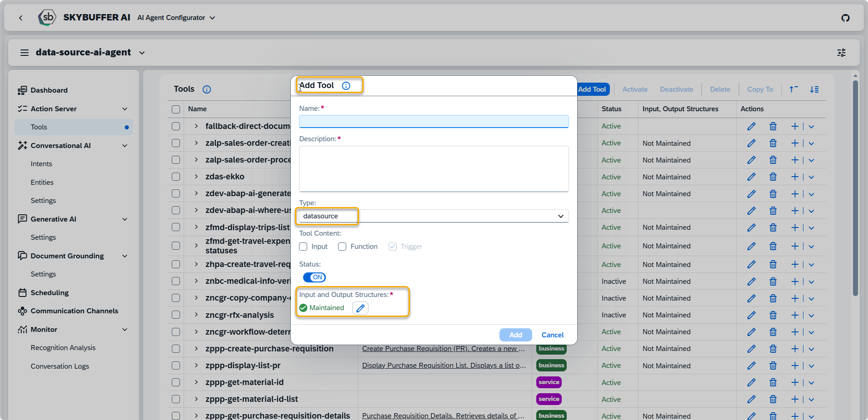Viewport: 868px width, 420px height.
Task: Open Create Purchase Requisition description link
Action: click(x=443, y=349)
